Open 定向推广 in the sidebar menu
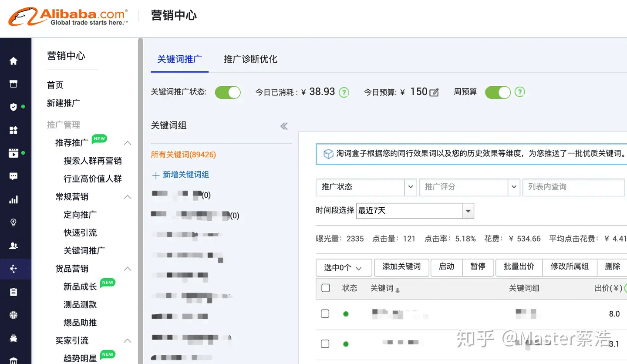The height and width of the screenshot is (364, 627). (x=80, y=215)
